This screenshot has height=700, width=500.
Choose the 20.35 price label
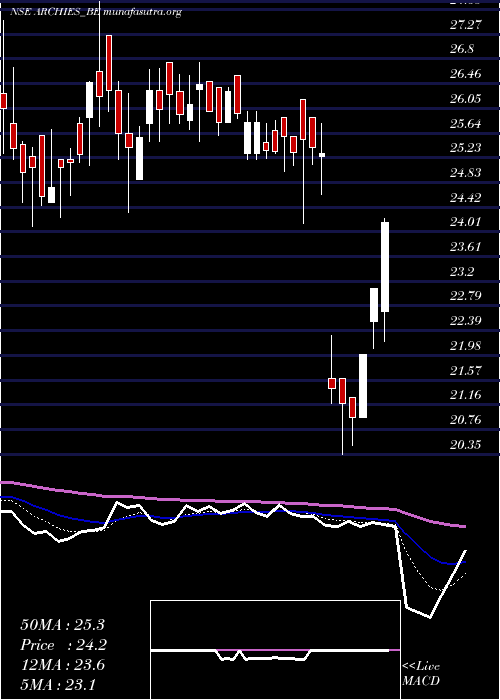coord(466,445)
